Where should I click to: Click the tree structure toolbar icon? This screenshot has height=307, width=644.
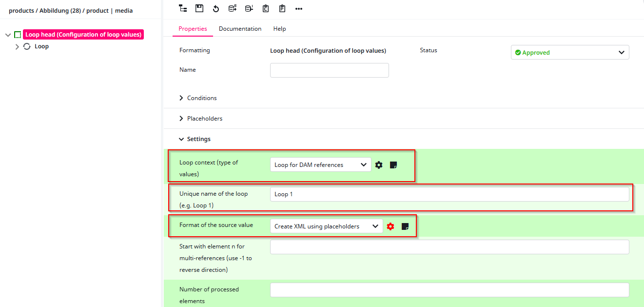[183, 8]
